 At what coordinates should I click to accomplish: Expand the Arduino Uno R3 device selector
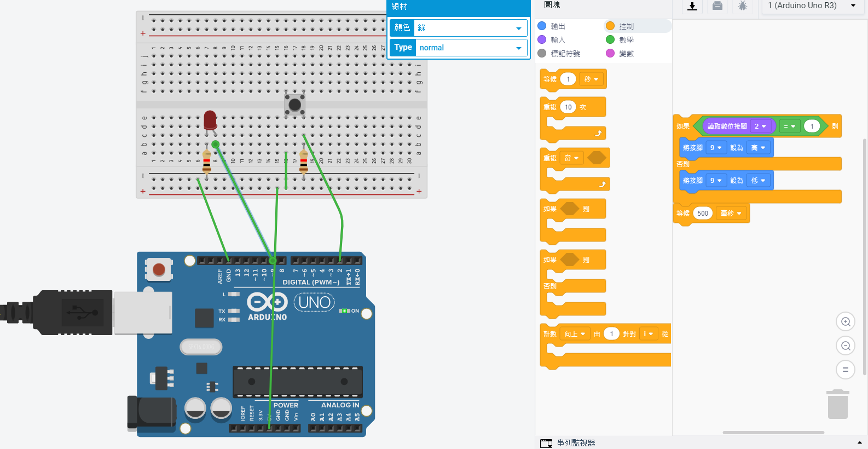point(812,6)
